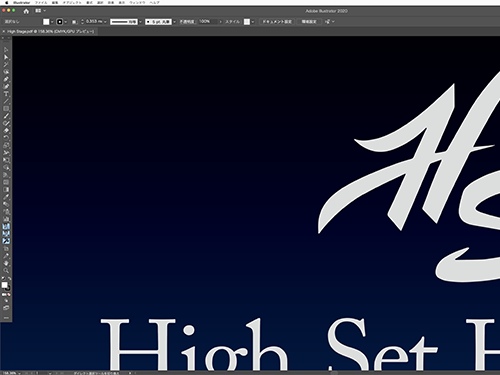
Task: Open fill color dropdown arrow
Action: coord(52,22)
